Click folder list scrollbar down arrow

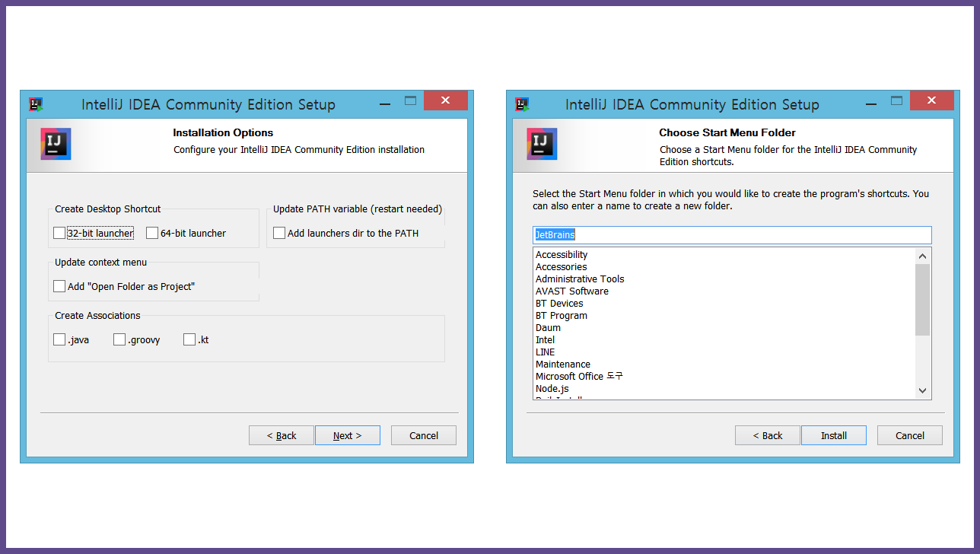(923, 390)
